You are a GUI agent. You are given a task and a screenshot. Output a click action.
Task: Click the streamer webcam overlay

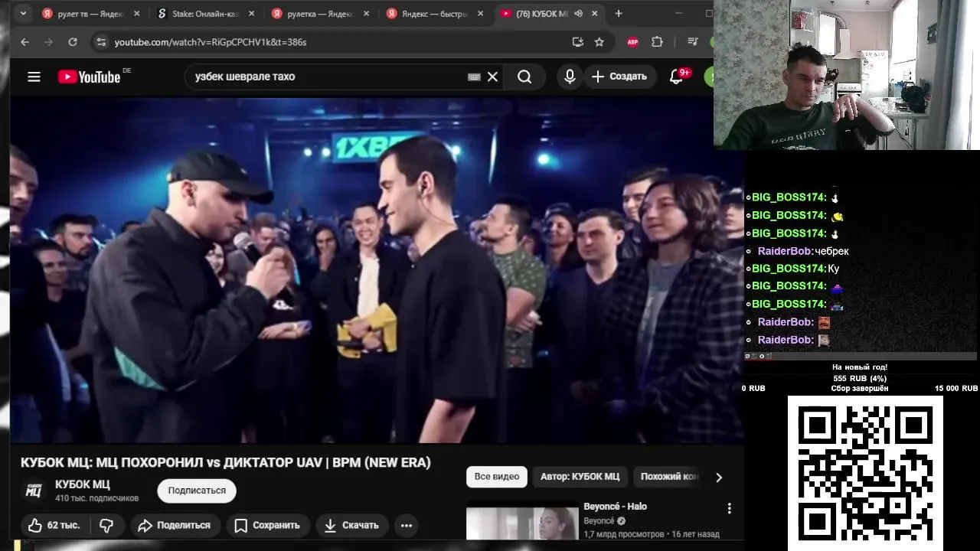847,75
